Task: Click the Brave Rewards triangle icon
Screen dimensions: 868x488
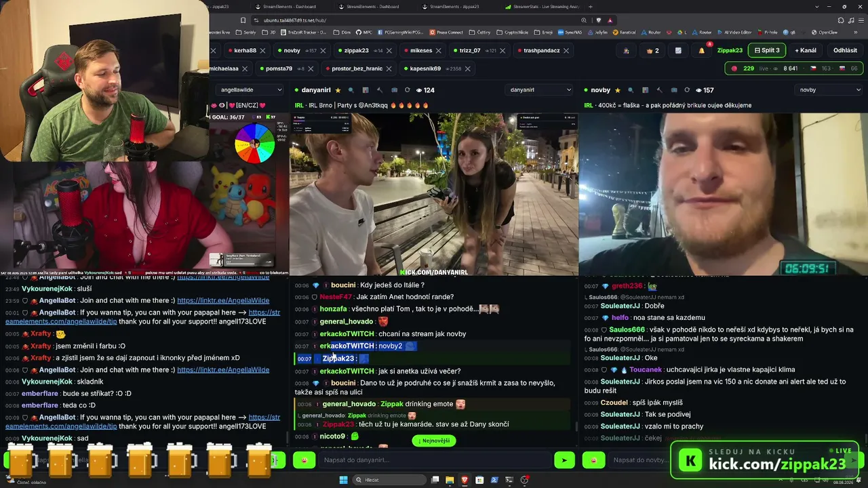Action: pyautogui.click(x=610, y=20)
